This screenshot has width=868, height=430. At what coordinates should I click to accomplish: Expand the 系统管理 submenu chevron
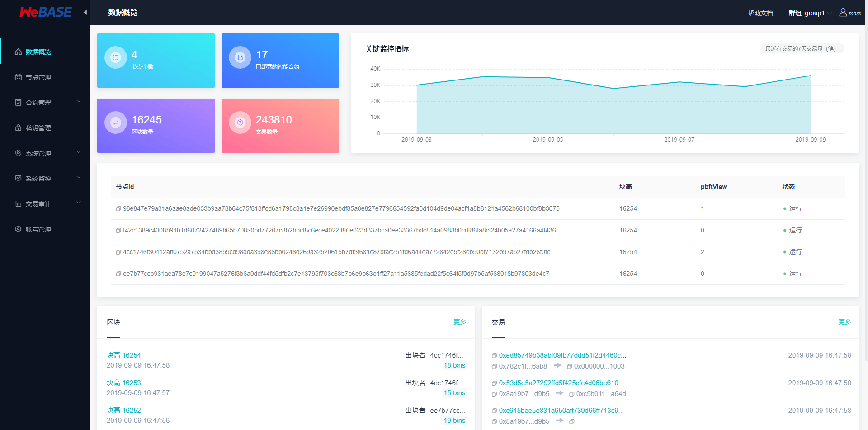pos(79,152)
